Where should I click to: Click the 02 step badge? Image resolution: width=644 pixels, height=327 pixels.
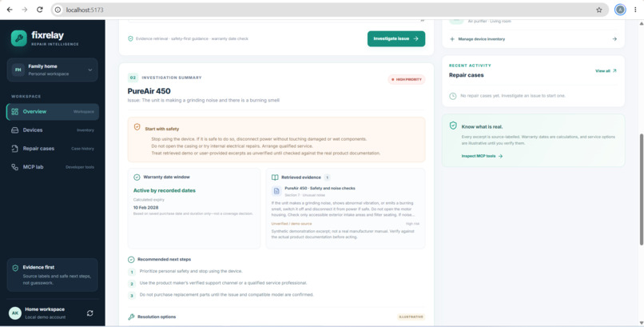click(133, 78)
